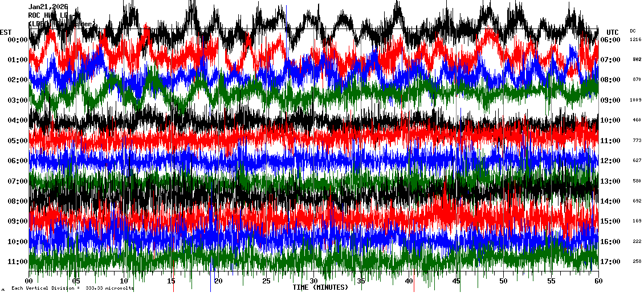Click the 15 minute axis marker
Screen dimensions: 644x296
pyautogui.click(x=172, y=281)
